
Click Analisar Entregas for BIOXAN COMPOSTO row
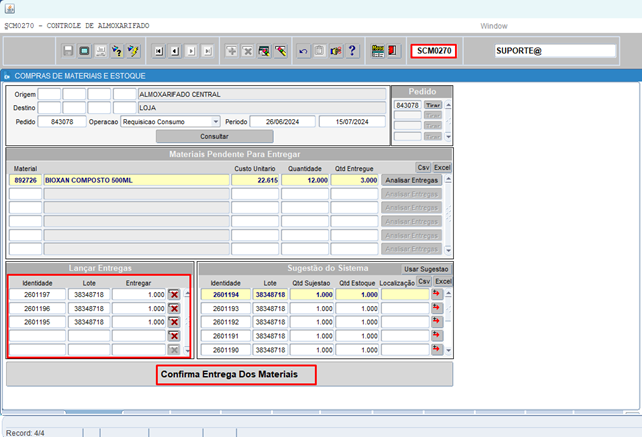(411, 180)
